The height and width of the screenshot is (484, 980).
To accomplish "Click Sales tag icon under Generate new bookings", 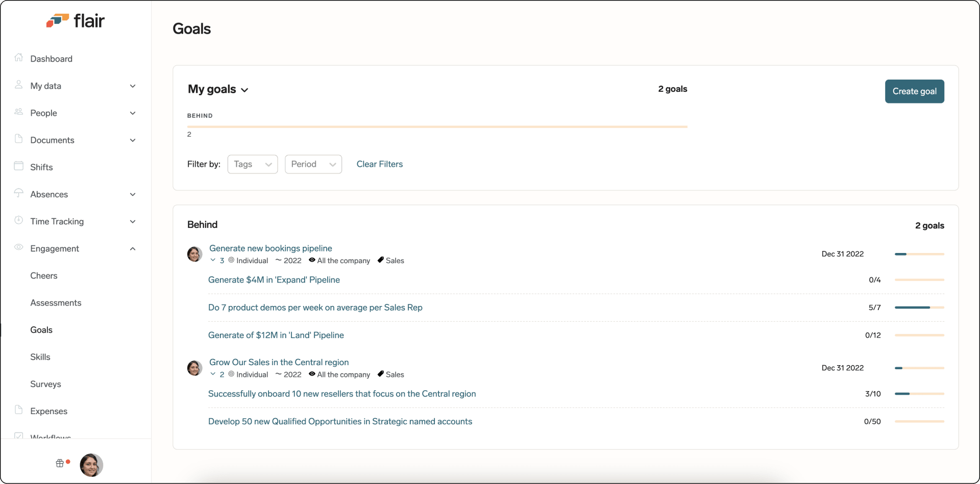I will (380, 260).
